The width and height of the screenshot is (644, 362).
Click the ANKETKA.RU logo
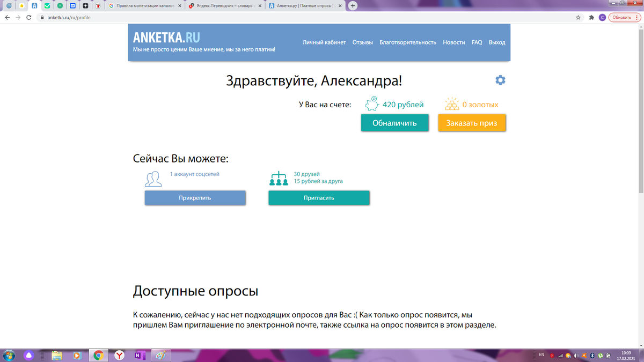click(x=166, y=38)
